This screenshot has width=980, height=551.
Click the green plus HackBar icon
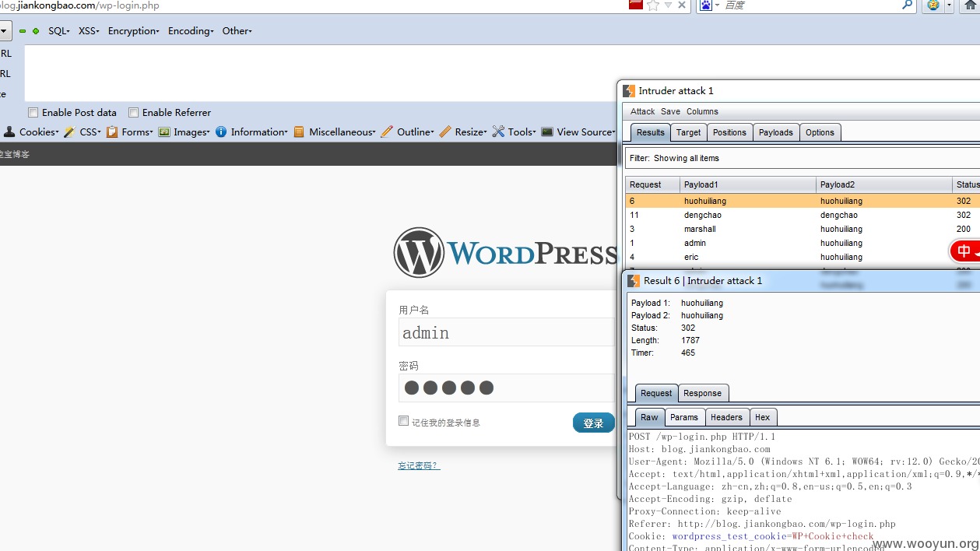point(36,31)
